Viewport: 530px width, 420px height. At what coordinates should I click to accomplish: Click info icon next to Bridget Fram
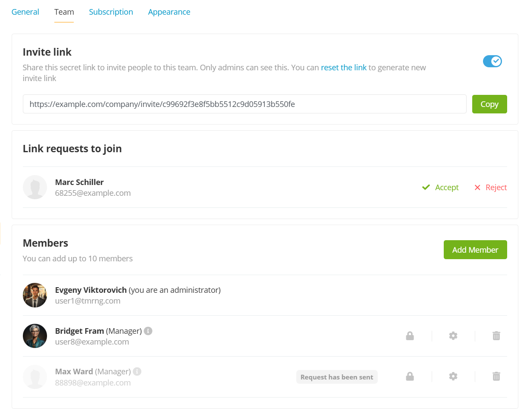pos(148,331)
